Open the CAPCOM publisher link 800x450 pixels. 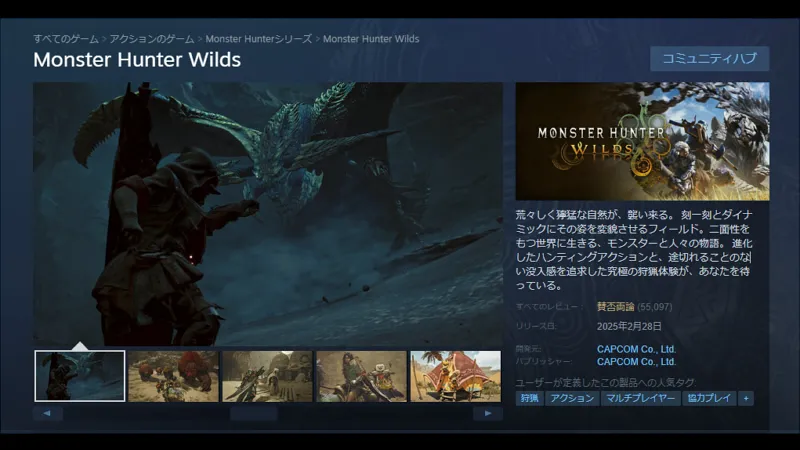click(x=636, y=362)
